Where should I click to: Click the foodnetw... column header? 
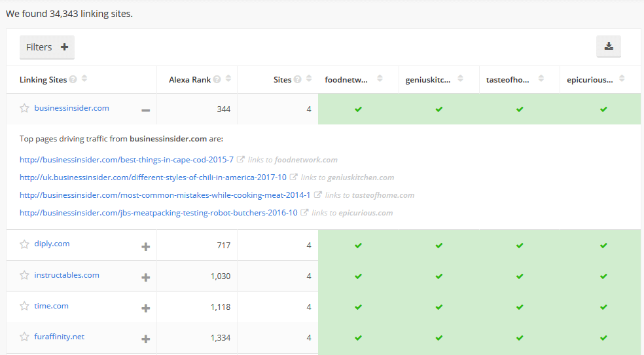coord(346,80)
